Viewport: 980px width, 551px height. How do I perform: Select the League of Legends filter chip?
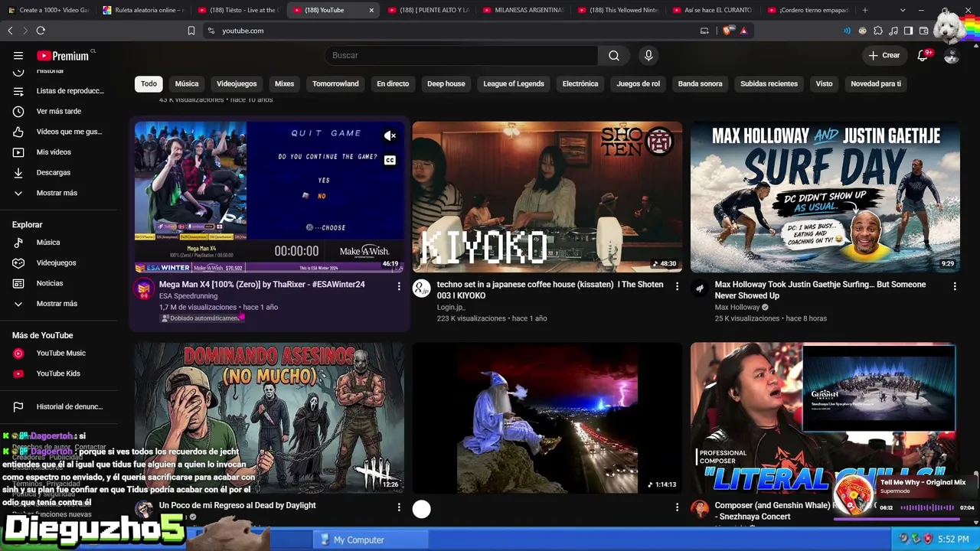[x=514, y=83]
